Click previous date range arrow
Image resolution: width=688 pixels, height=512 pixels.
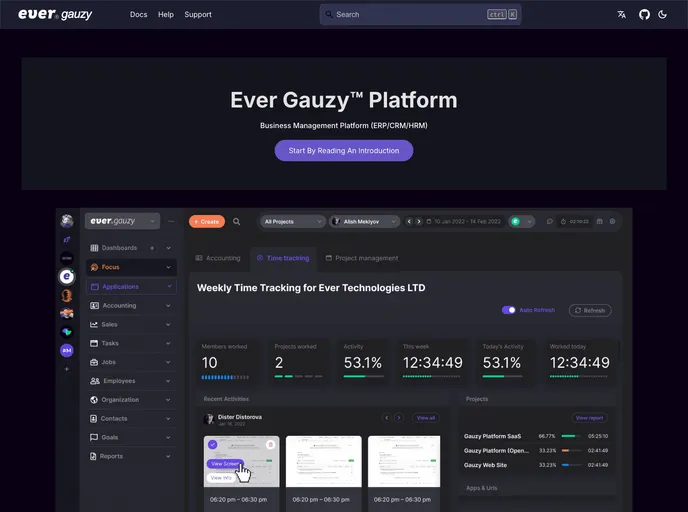[409, 222]
